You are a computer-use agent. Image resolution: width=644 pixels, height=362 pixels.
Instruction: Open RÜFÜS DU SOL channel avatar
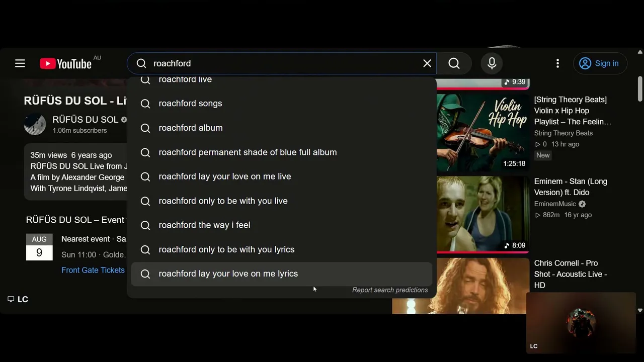pos(35,124)
